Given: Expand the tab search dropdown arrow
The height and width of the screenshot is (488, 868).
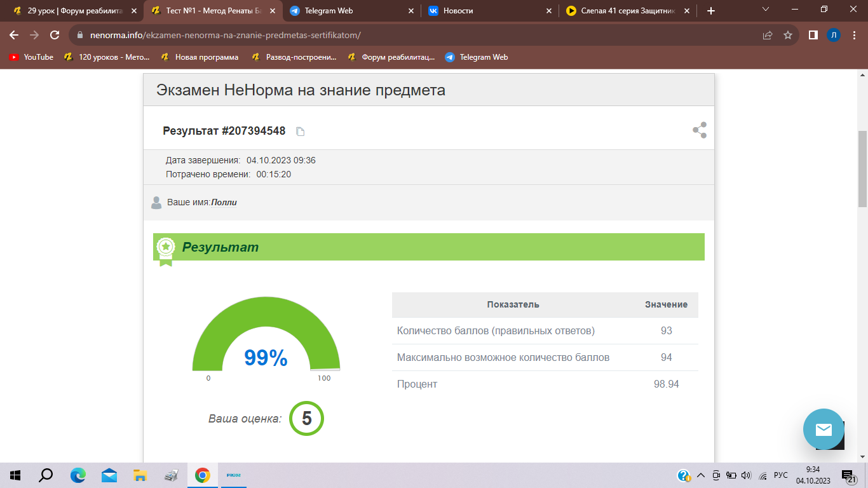Looking at the screenshot, I should point(766,10).
